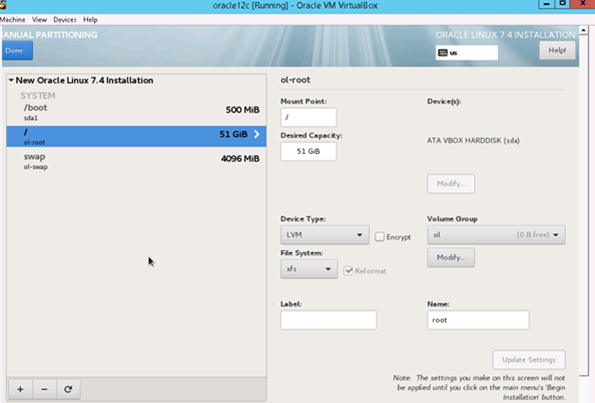The width and height of the screenshot is (595, 403).
Task: Click the arrow chevron on the 51 GiB row
Action: (257, 134)
